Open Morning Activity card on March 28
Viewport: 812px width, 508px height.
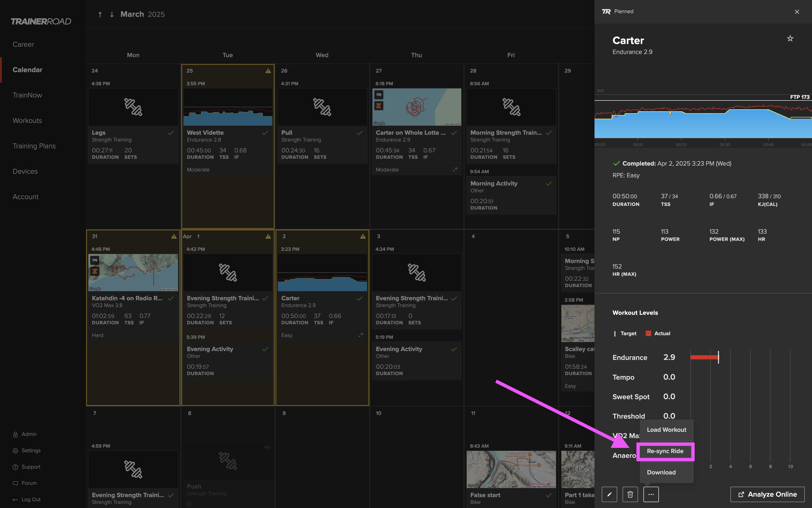click(511, 195)
